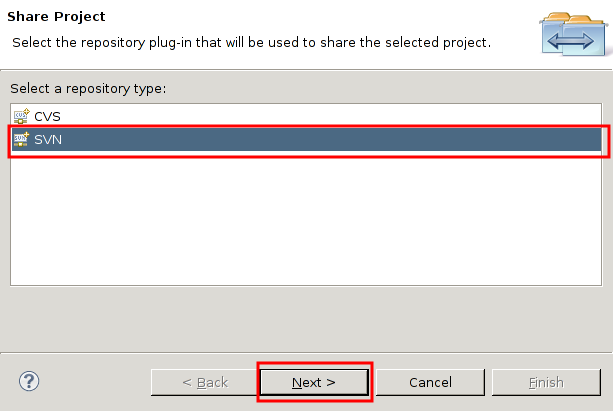Screen dimensions: 613x411
Task: Click the disabled < Back button
Action: (x=205, y=382)
